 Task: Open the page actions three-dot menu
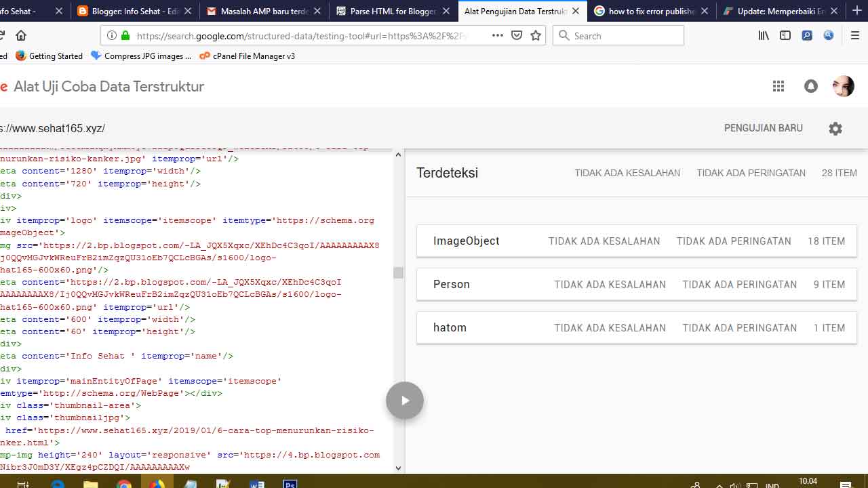(498, 35)
